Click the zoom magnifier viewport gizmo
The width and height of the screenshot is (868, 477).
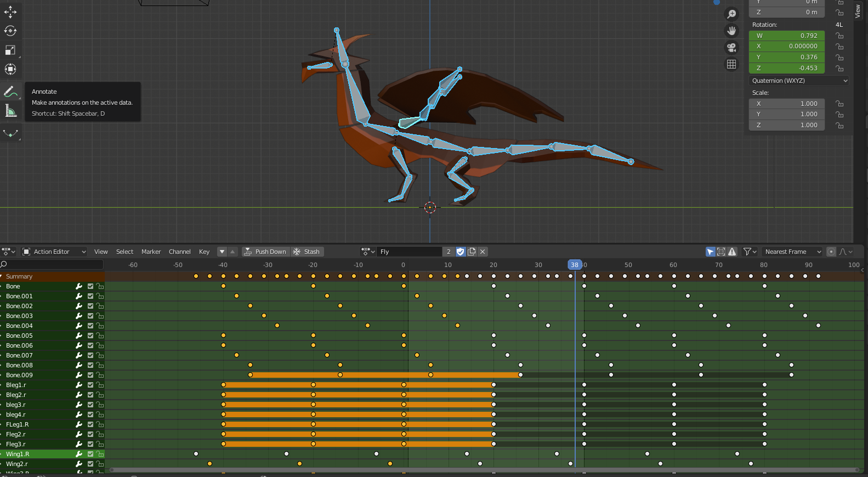[x=731, y=14]
